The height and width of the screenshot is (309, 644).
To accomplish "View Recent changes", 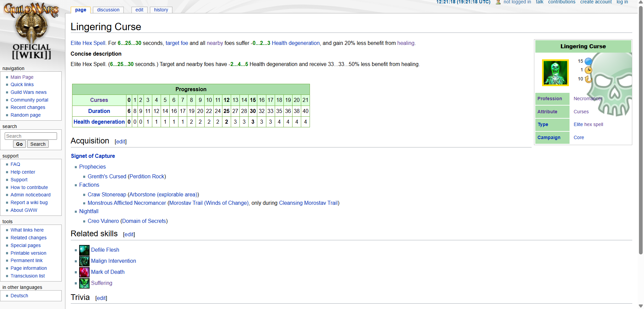I will [x=28, y=107].
